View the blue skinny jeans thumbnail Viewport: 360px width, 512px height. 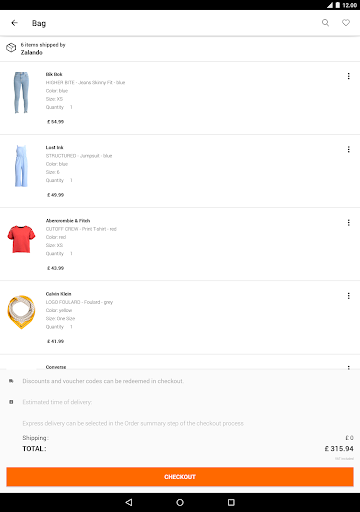(x=21, y=93)
